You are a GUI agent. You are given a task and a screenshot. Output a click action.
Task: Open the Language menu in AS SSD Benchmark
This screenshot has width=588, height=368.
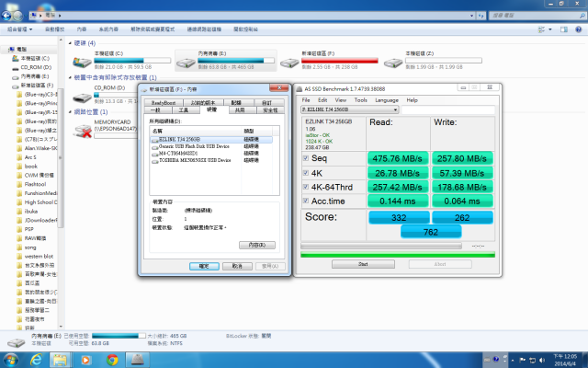pos(387,100)
